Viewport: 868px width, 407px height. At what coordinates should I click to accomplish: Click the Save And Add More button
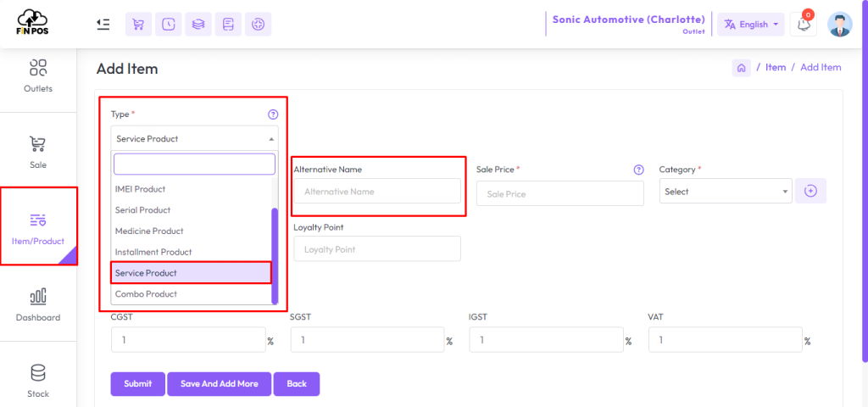coord(220,384)
